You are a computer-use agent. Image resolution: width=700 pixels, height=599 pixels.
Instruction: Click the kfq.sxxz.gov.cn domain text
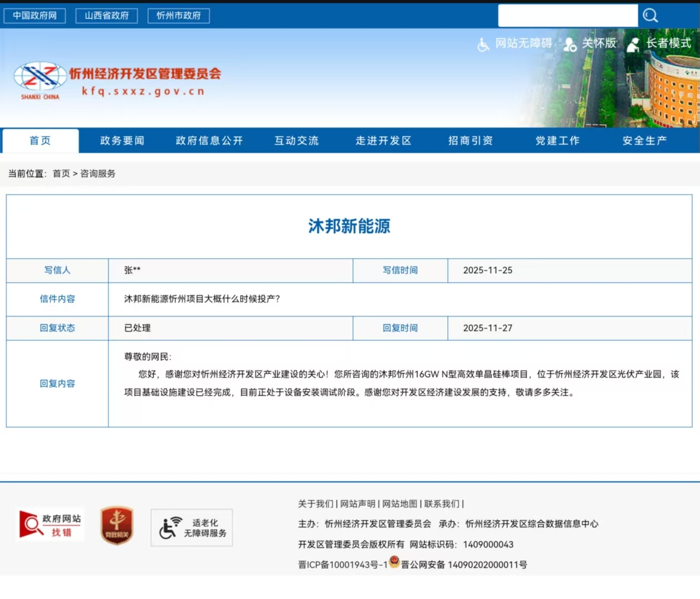(143, 91)
